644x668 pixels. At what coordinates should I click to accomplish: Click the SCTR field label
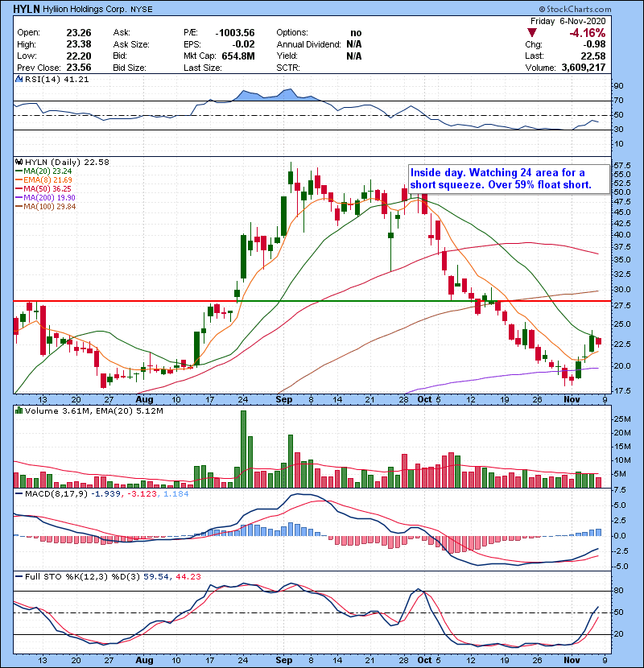288,68
